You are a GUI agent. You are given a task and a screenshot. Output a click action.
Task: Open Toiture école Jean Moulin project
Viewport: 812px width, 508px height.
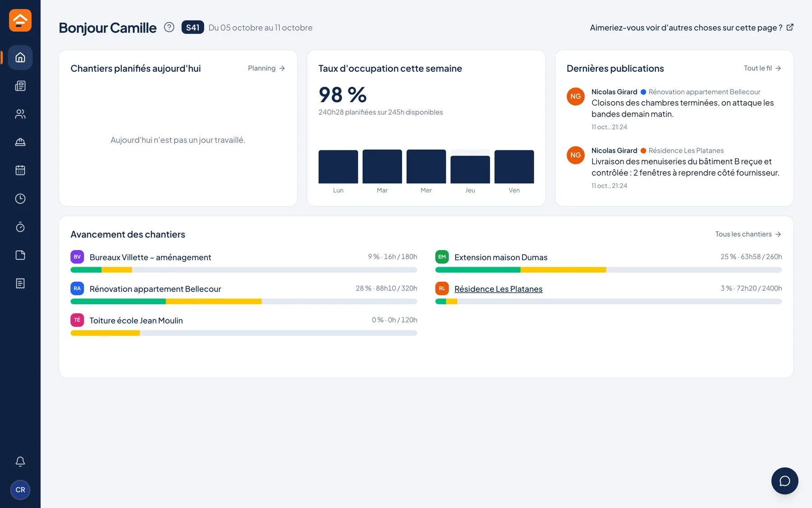(136, 321)
